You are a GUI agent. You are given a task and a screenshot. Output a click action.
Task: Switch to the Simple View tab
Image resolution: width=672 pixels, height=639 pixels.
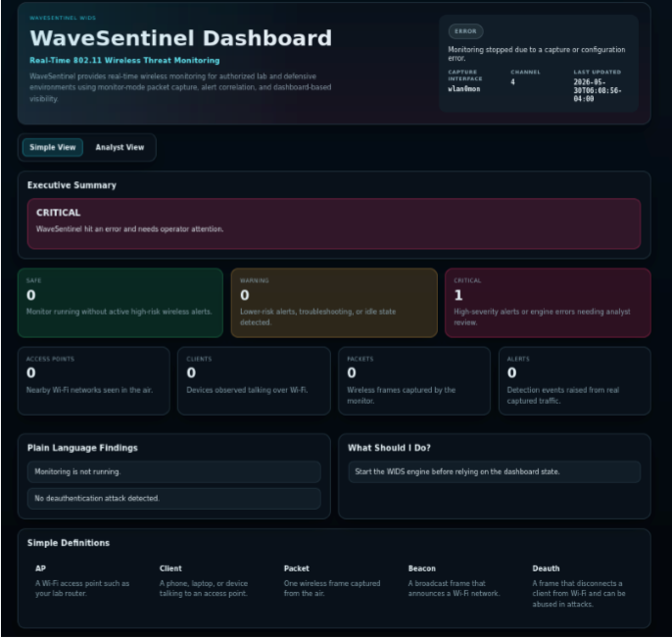coord(52,148)
